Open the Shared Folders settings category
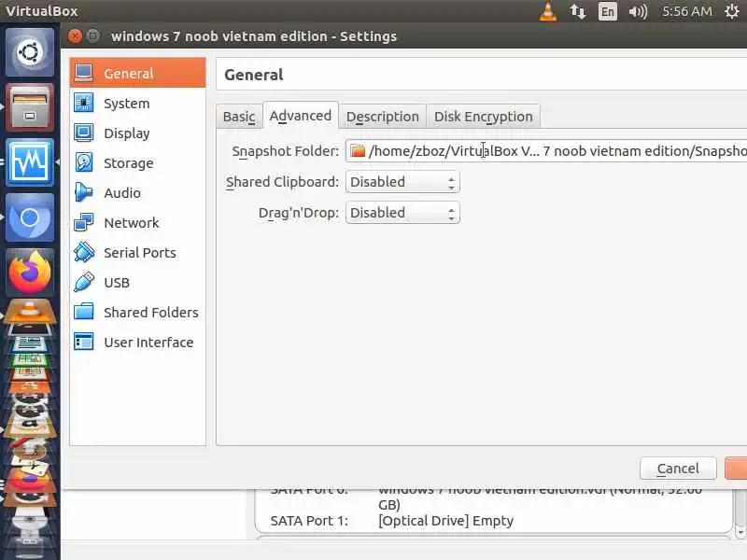Screen dimensions: 747x560 137,313
